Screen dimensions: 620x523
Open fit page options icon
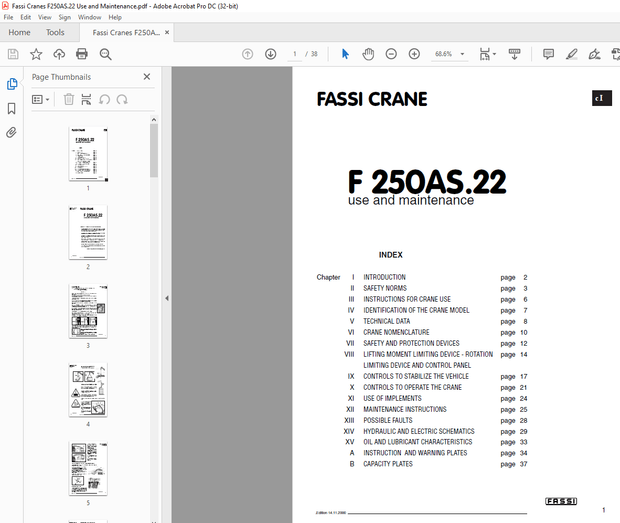point(487,54)
